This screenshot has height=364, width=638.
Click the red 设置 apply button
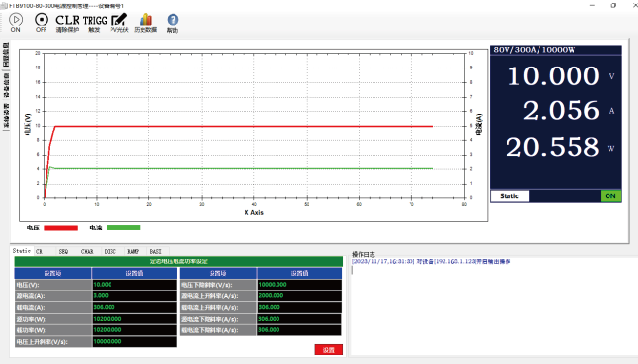pyautogui.click(x=329, y=349)
